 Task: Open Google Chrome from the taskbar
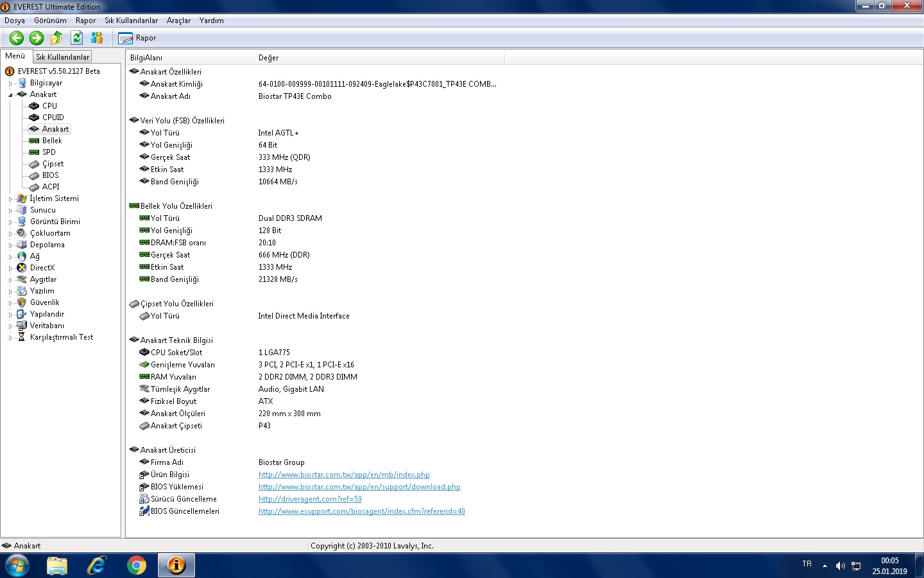136,566
